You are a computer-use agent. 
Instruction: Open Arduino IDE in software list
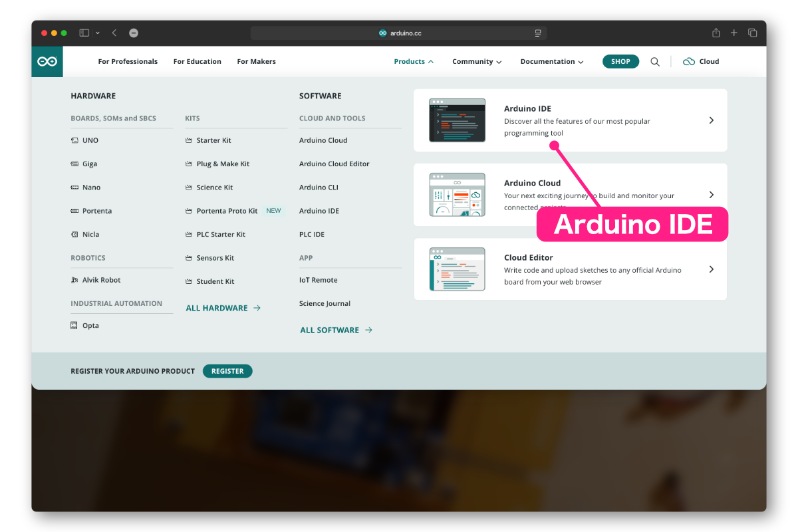coord(319,211)
